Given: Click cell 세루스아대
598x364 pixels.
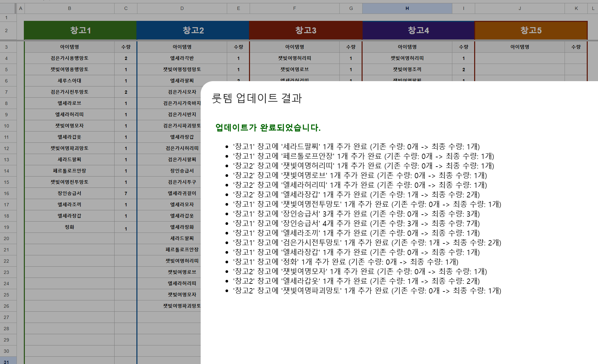Looking at the screenshot, I should coord(70,81).
